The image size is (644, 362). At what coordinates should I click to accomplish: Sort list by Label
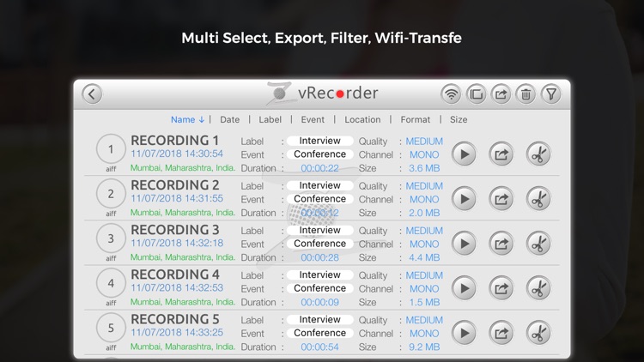(270, 119)
